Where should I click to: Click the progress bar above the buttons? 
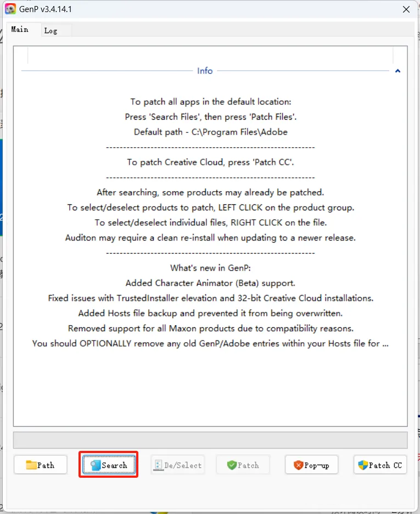click(210, 440)
